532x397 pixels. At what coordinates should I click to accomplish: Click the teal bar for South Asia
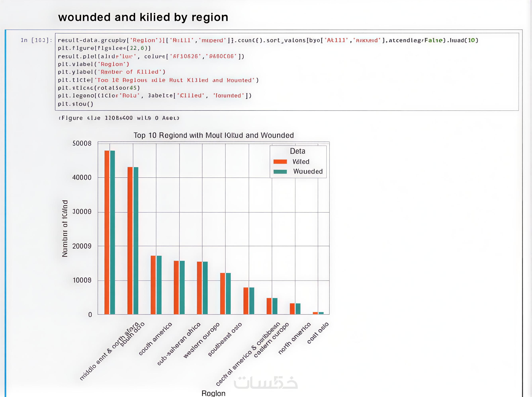click(x=136, y=240)
